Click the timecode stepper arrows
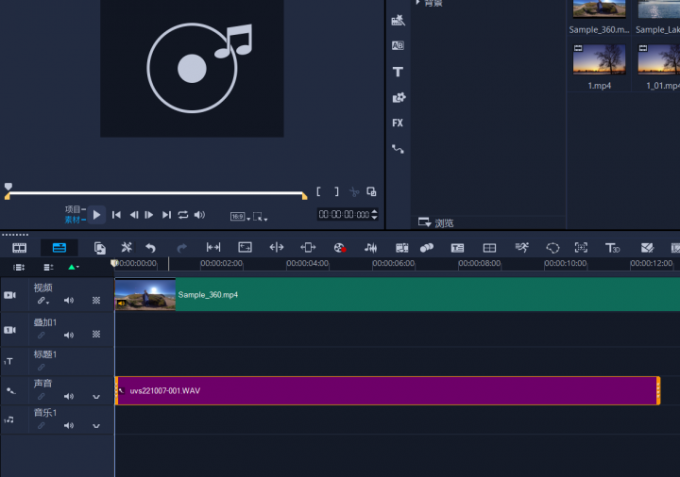 point(374,214)
